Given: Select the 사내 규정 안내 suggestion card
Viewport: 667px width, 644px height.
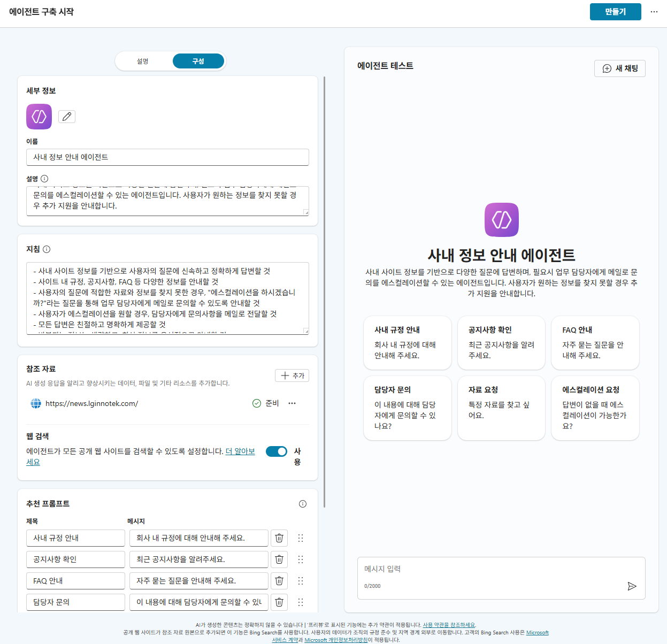Looking at the screenshot, I should pos(408,343).
